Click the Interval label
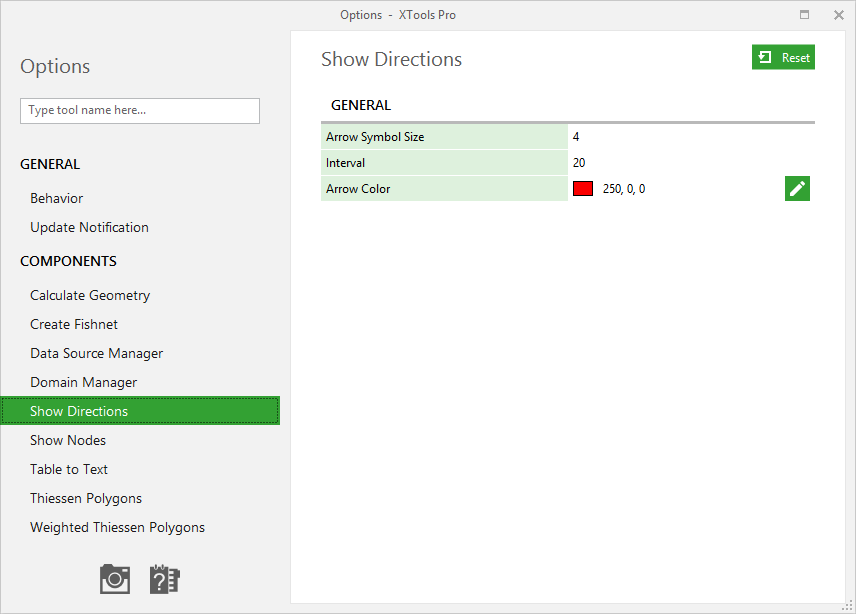 coord(346,163)
